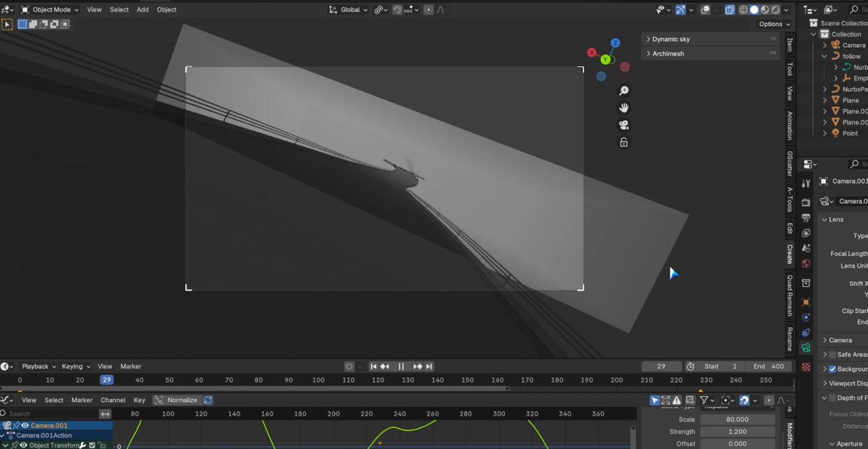868x449 pixels.
Task: Open the filter funnel icon in Graph Editor header
Action: coord(705,400)
